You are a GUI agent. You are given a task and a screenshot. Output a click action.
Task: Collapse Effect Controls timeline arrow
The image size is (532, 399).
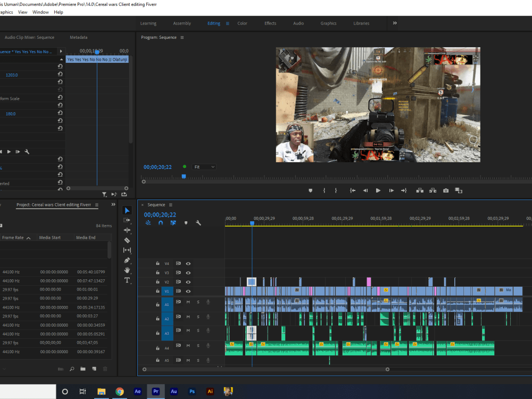pos(61,51)
